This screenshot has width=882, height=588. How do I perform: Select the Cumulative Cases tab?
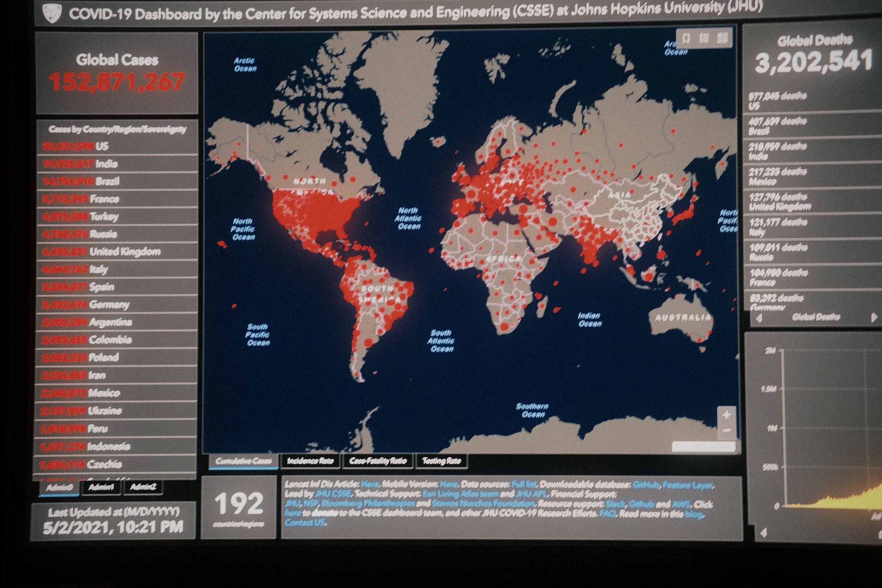[243, 461]
